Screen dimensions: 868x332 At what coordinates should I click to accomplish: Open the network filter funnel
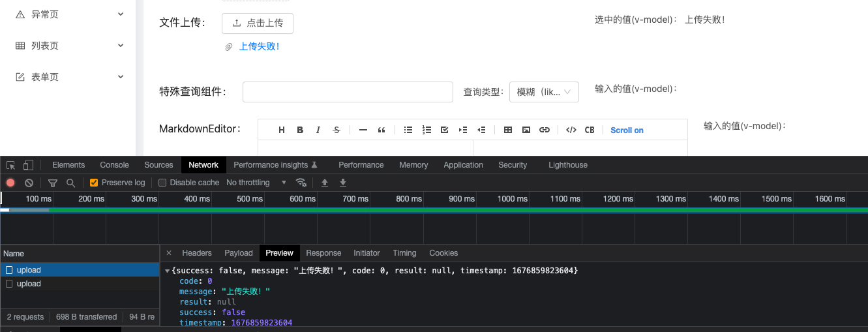53,183
